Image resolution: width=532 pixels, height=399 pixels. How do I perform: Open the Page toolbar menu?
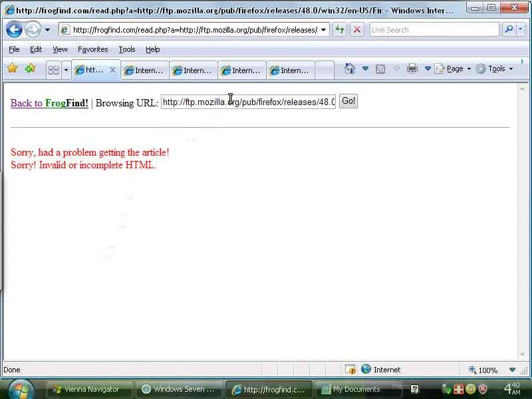click(453, 69)
